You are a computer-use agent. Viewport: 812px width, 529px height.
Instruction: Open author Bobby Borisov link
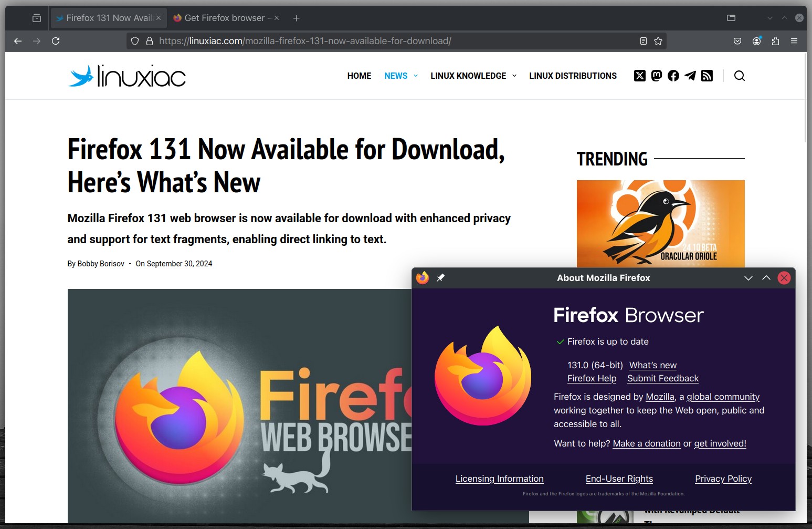click(x=101, y=264)
